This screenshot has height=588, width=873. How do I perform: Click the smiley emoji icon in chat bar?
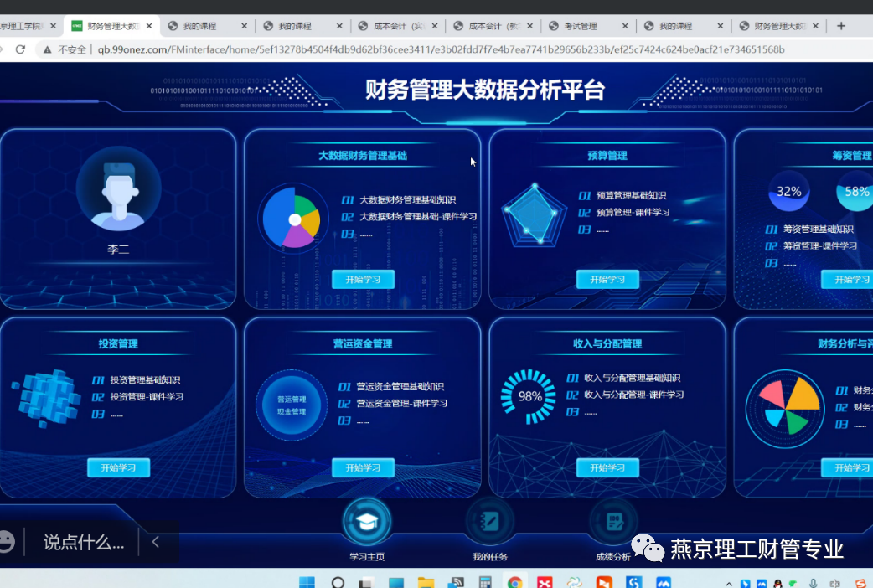point(5,542)
